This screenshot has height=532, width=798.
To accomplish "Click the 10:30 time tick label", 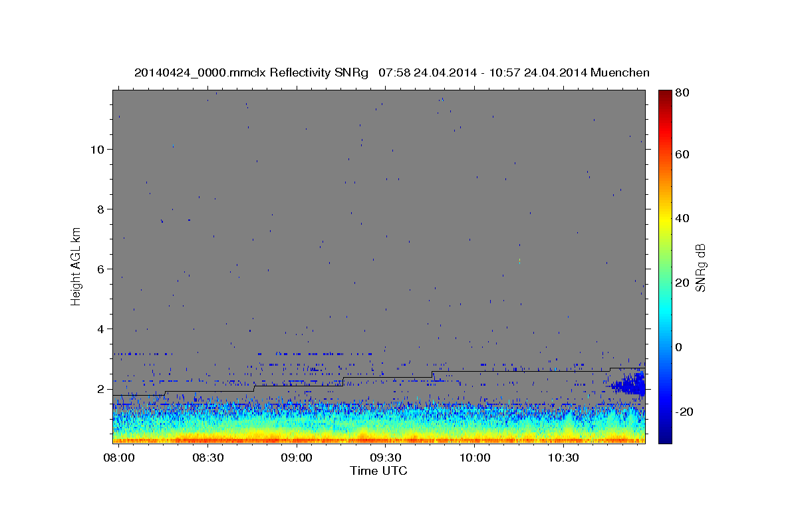I will [563, 458].
